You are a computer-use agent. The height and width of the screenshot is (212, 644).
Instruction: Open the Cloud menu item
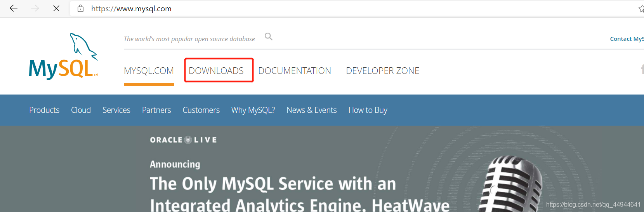[x=81, y=110]
